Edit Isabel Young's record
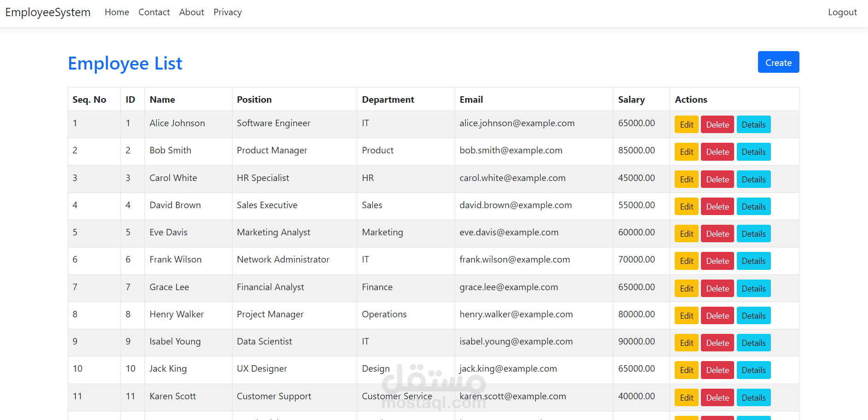This screenshot has height=420, width=868. (x=686, y=343)
